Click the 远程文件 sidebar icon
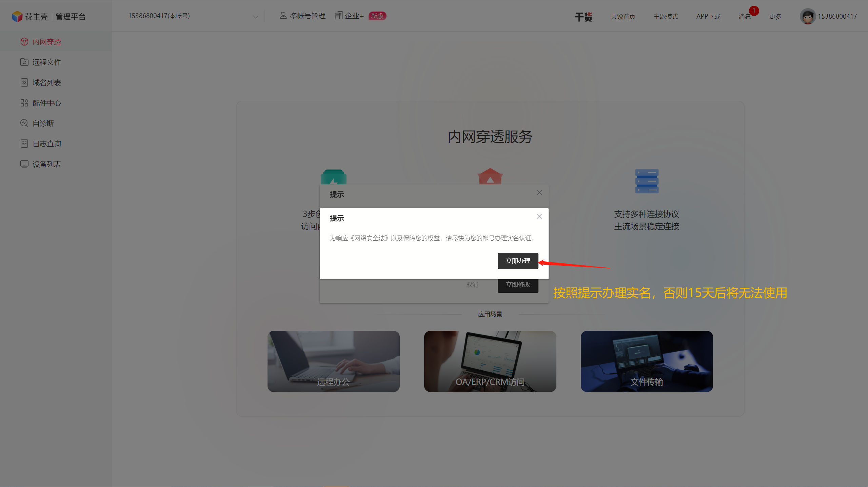The height and width of the screenshot is (487, 868). point(24,62)
